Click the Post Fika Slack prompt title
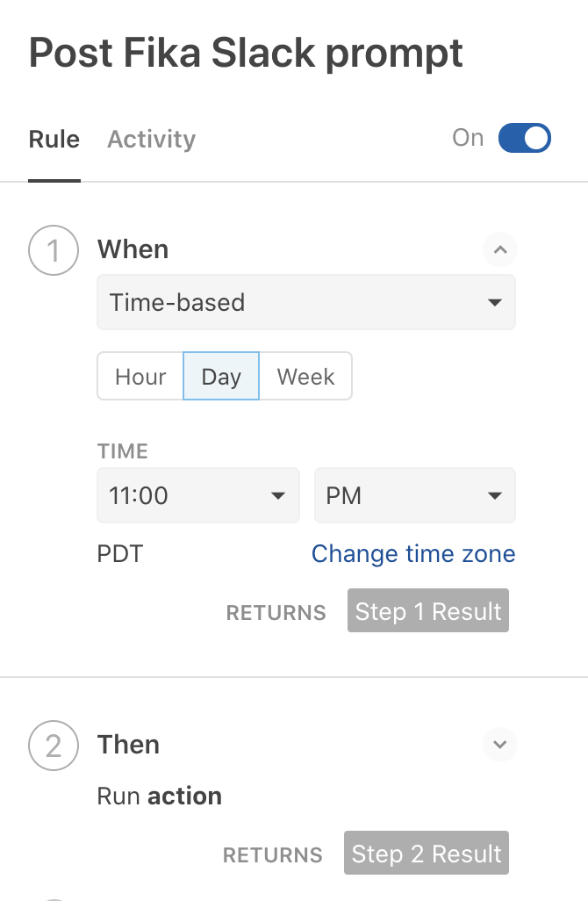 246,54
